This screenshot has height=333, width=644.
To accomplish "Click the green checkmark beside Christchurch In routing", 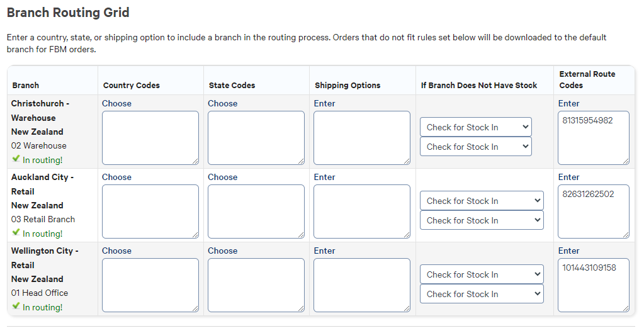I will pos(16,159).
